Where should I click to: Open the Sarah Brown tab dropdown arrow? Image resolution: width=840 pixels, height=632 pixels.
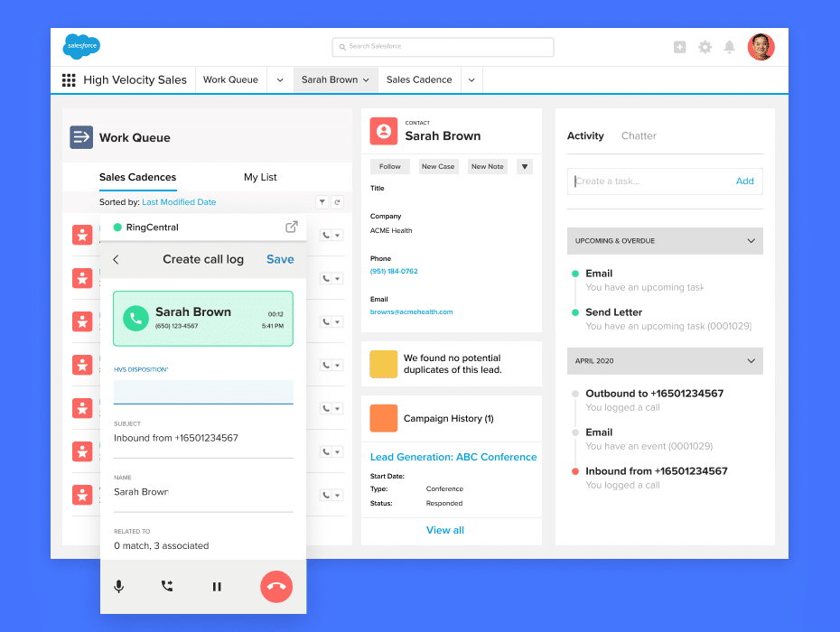pyautogui.click(x=366, y=79)
